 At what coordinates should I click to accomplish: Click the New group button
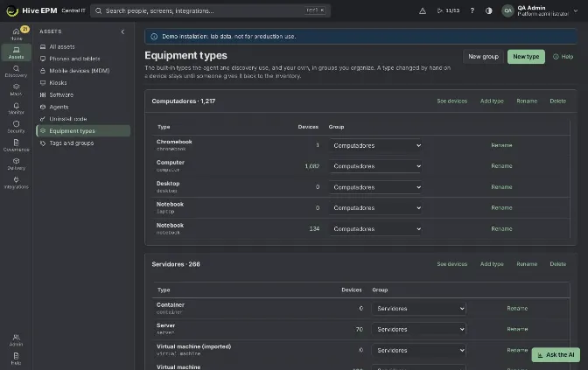[x=483, y=57]
